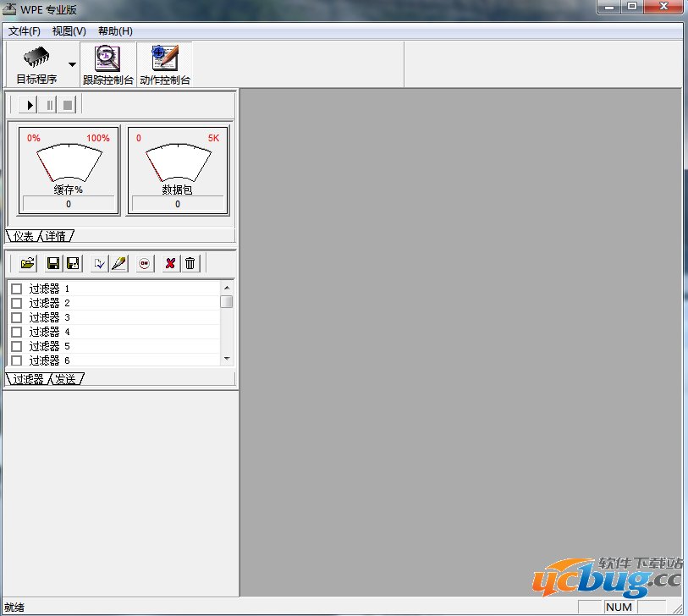The height and width of the screenshot is (616, 688).
Task: Click the 数据包 value field
Action: 178,204
